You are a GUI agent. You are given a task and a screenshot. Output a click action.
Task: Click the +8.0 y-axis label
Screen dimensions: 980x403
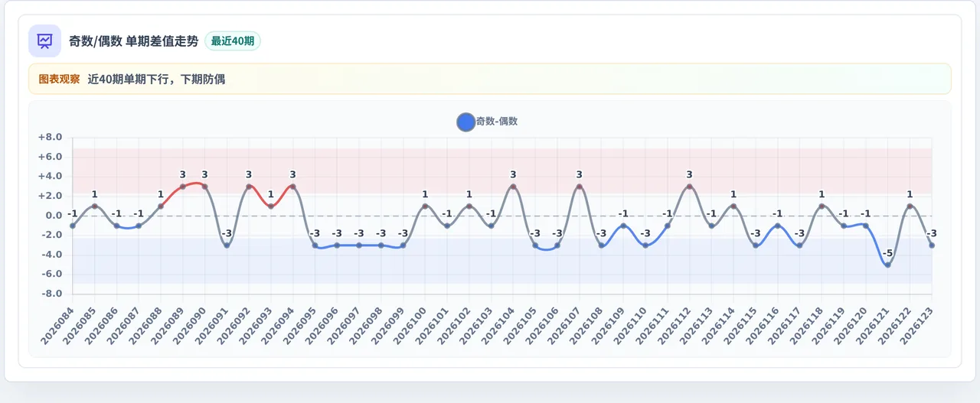click(x=50, y=138)
